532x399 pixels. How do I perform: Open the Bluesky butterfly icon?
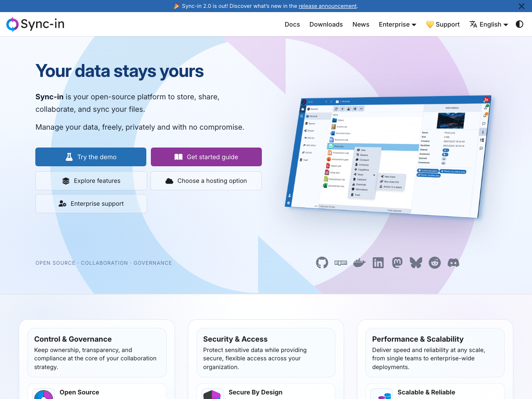coord(416,263)
